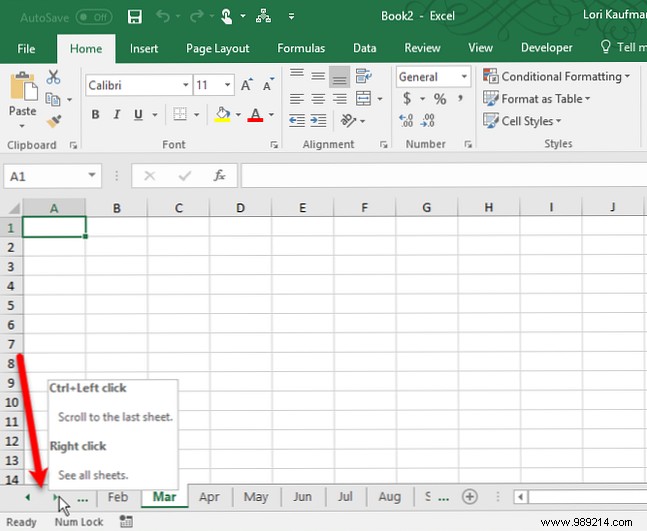This screenshot has width=647, height=531.
Task: Toggle Bold formatting
Action: click(x=95, y=114)
